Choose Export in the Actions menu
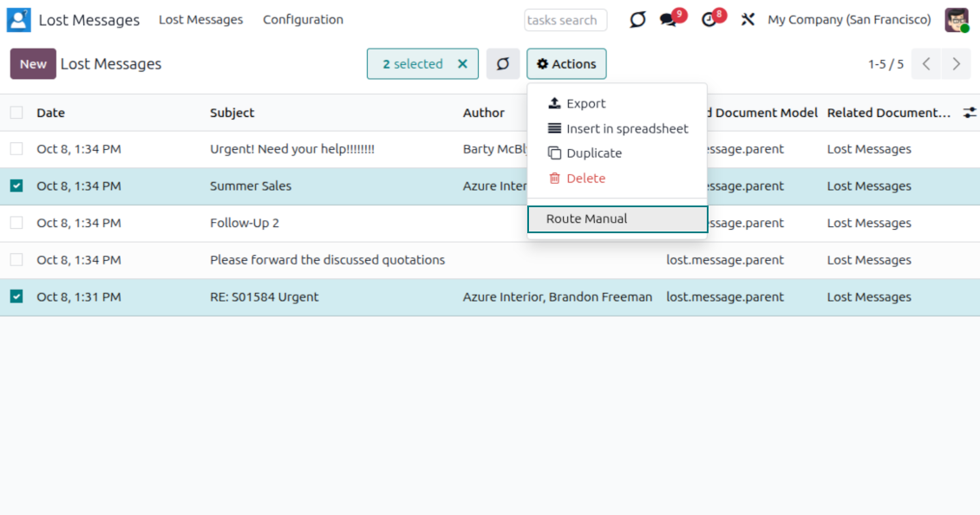The image size is (980, 515). click(585, 104)
